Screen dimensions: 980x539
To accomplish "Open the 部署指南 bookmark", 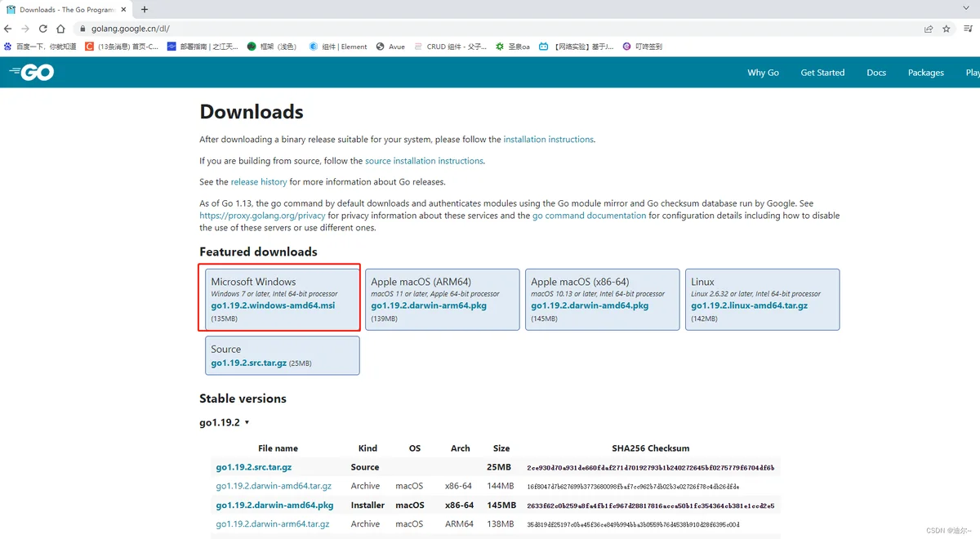I will point(203,47).
